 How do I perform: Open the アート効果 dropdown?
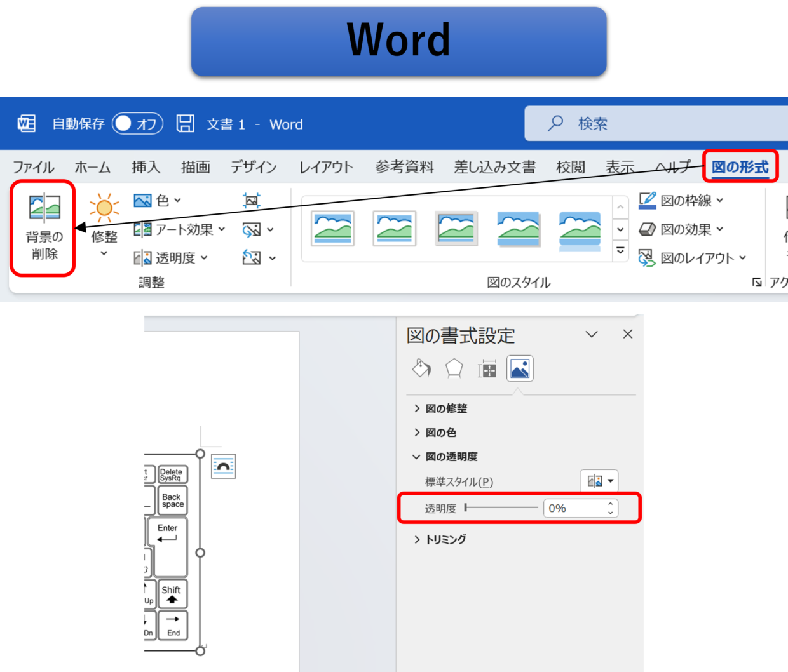coord(179,229)
